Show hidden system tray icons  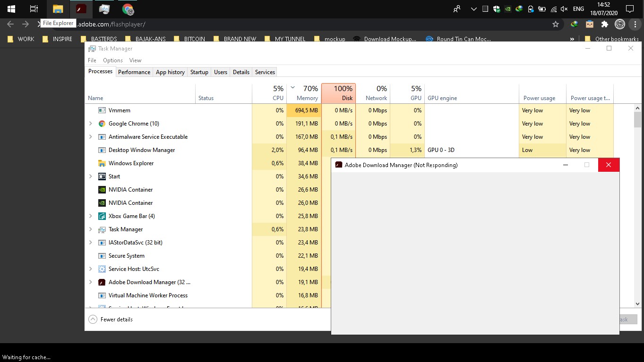473,9
